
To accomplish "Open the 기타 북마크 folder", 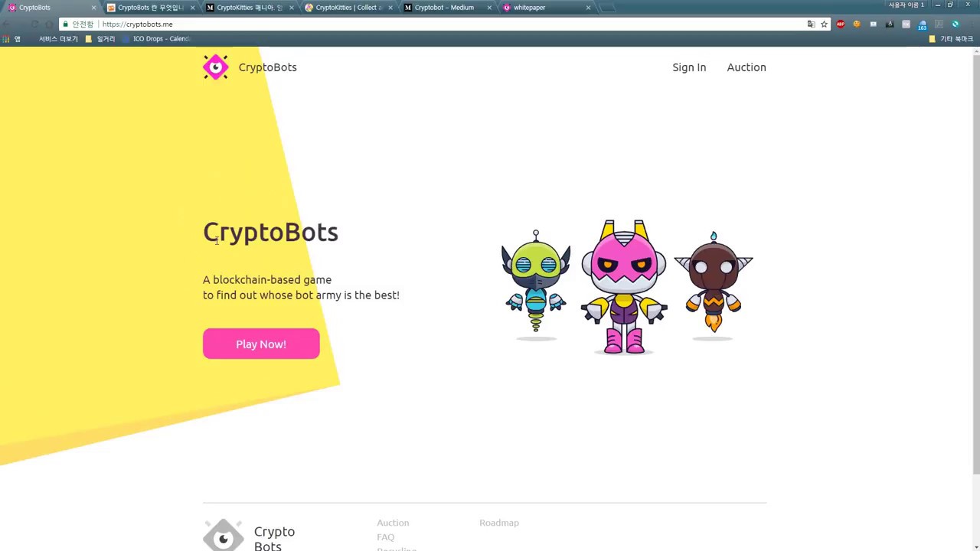I will point(951,39).
